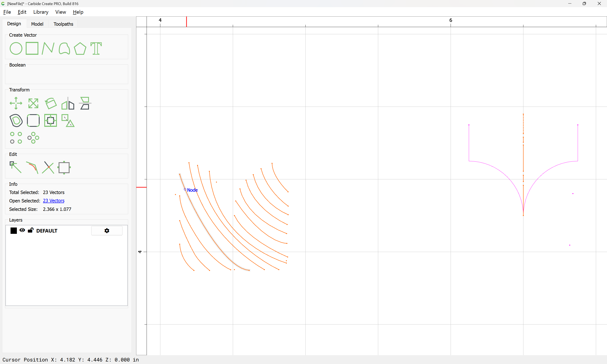Open the Library menu
Viewport: 607px width, 364px height.
(41, 12)
